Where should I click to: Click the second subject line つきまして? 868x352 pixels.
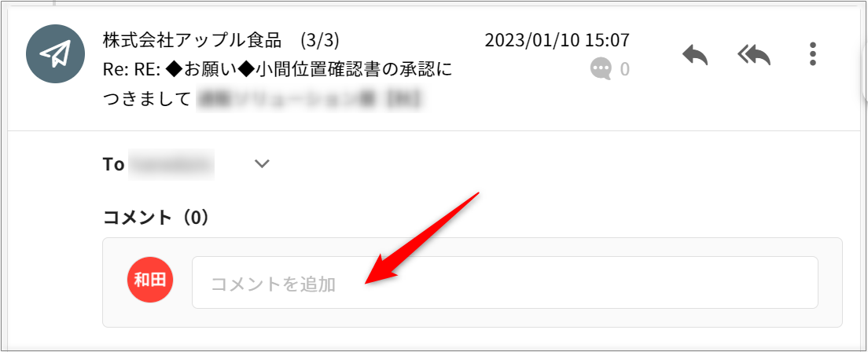[x=147, y=99]
